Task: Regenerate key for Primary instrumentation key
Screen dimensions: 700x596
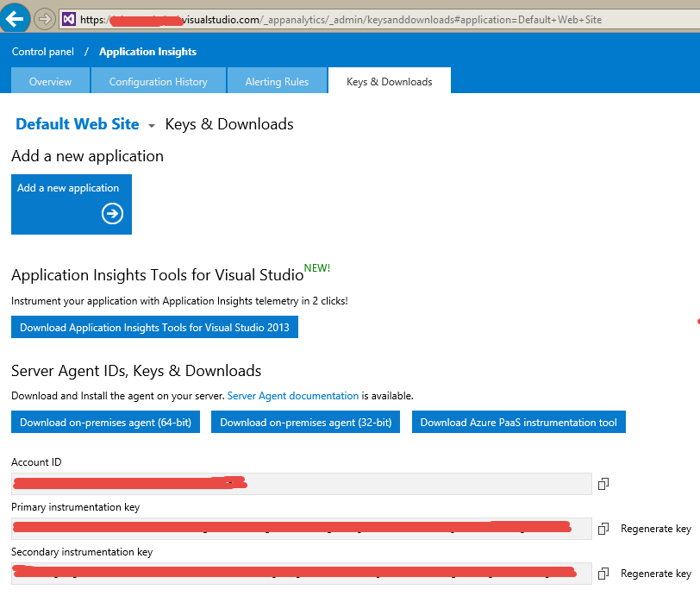Action: point(656,529)
